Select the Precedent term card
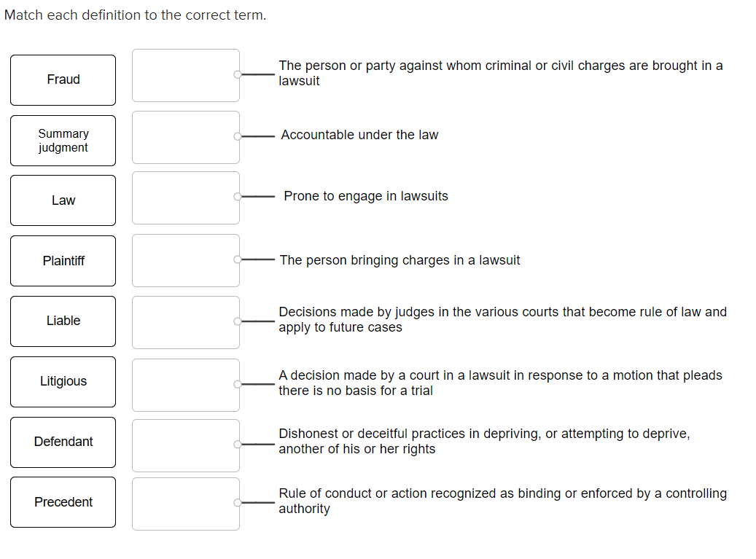This screenshot has width=756, height=559. pos(63,502)
